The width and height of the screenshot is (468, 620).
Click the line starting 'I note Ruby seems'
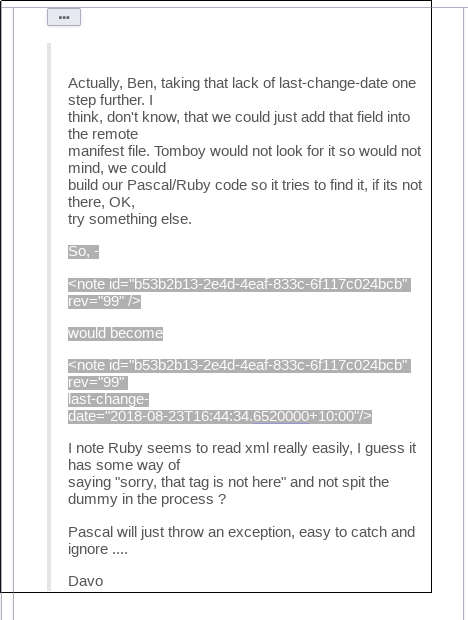pyautogui.click(x=242, y=448)
